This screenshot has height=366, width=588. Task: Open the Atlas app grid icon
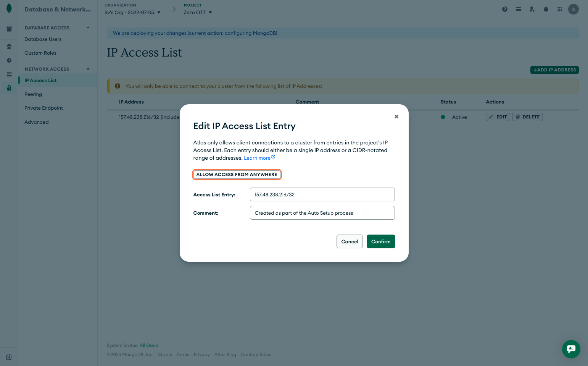[559, 9]
